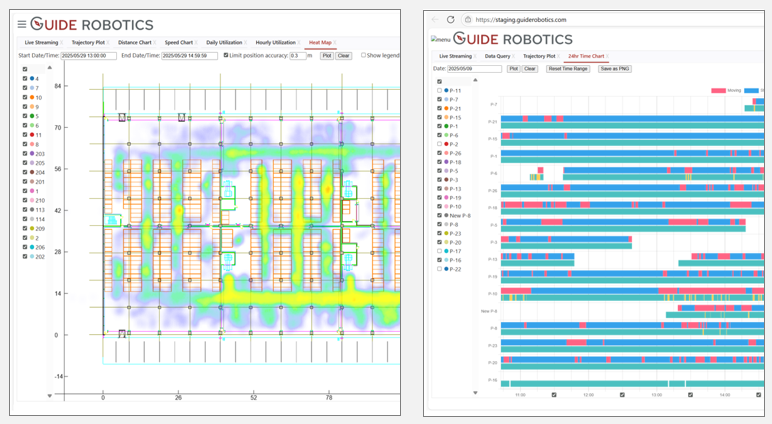772x424 pixels.
Task: Open the Data Query tab
Action: pos(496,57)
